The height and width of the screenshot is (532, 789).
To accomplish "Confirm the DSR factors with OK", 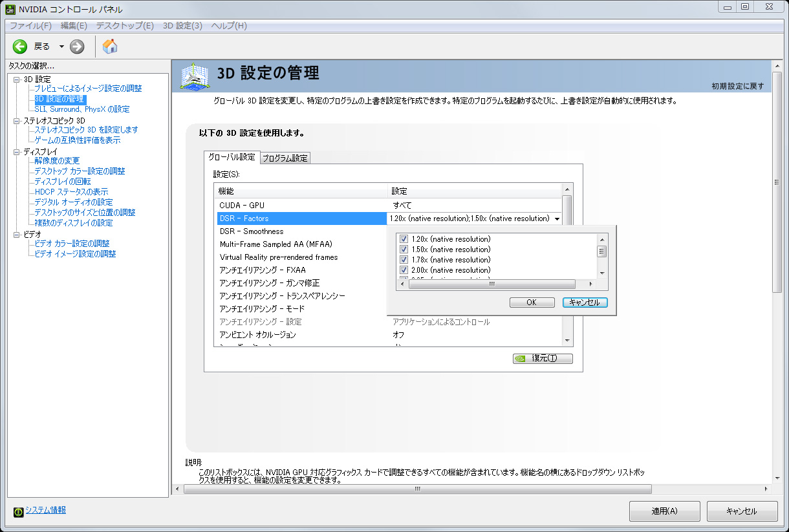I will pyautogui.click(x=532, y=303).
